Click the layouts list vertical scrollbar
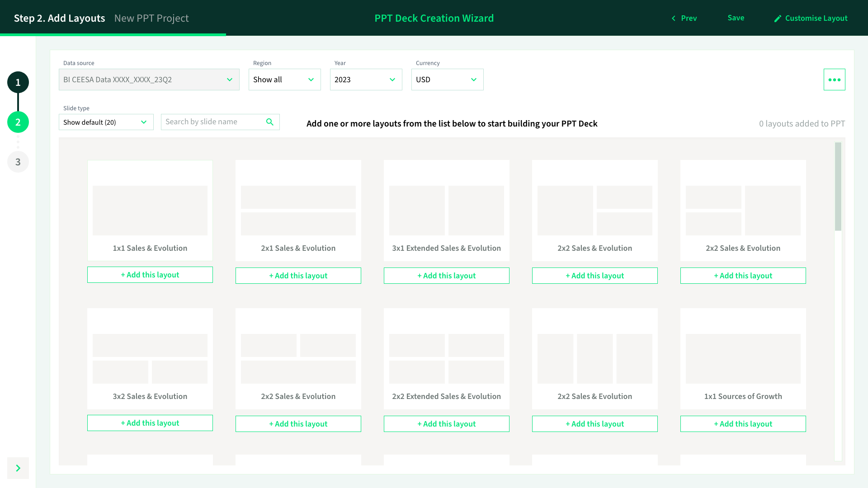This screenshot has width=868, height=488. tap(838, 186)
